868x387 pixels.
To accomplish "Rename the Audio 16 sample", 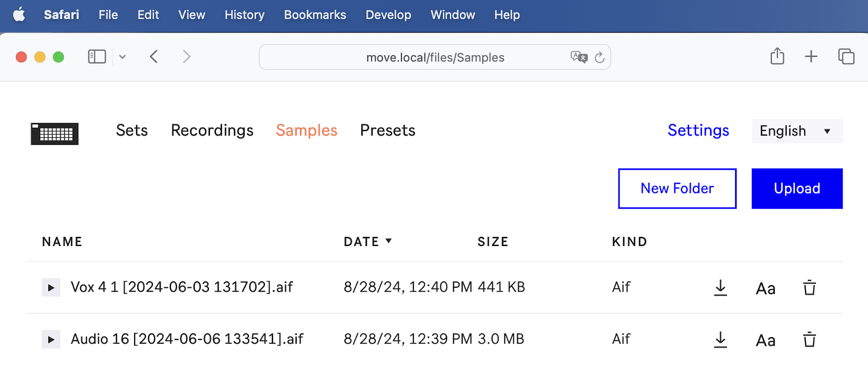I will pos(765,340).
